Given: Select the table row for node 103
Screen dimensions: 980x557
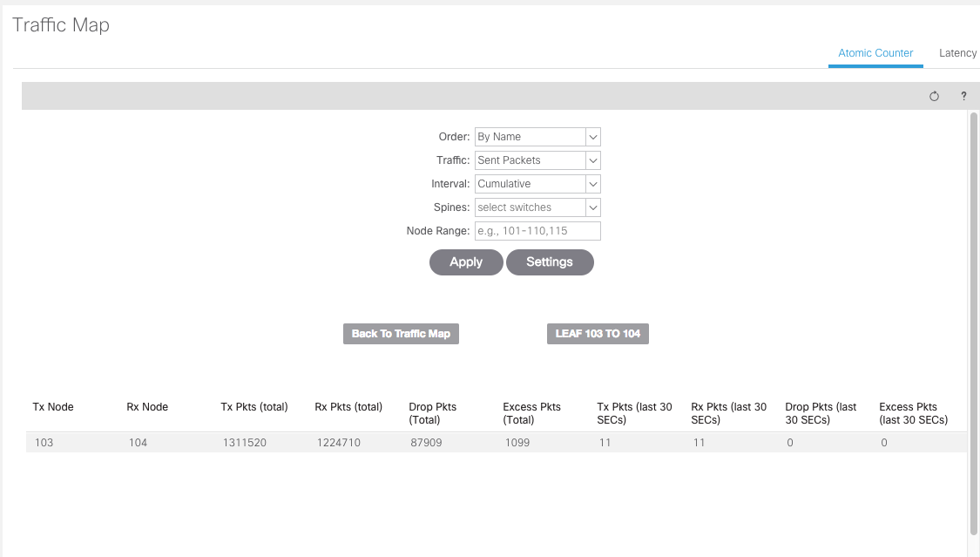Looking at the screenshot, I should pyautogui.click(x=496, y=443).
